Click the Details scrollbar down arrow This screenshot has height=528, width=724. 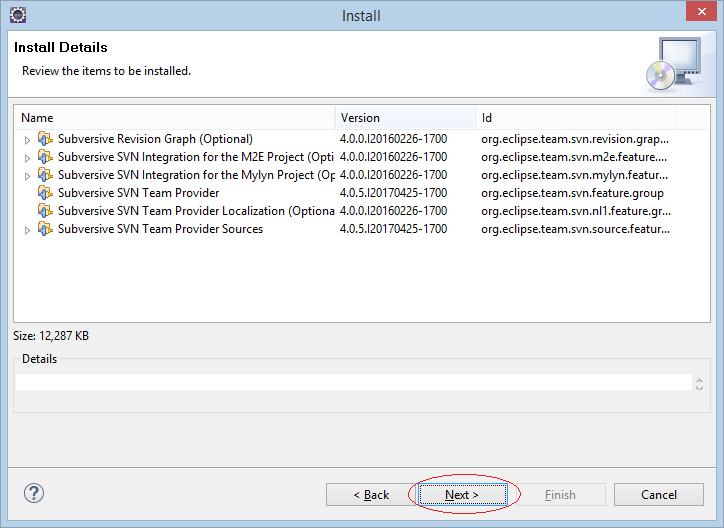(700, 388)
